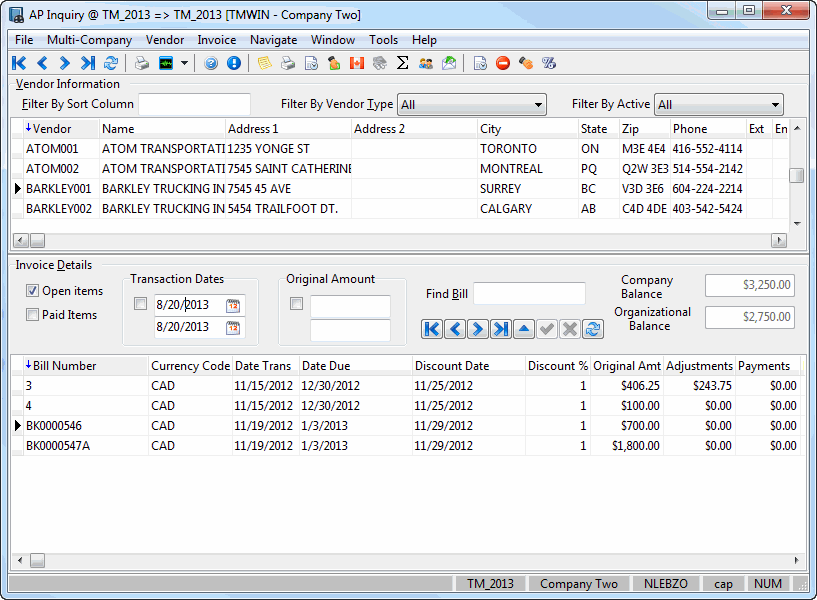Click the percent sign toolbar icon

coord(548,63)
